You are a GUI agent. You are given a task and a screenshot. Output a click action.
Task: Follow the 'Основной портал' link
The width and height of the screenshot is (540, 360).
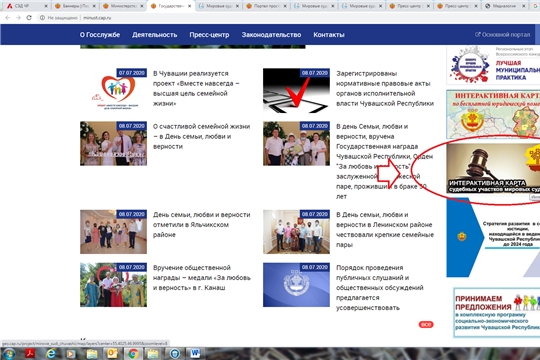click(x=502, y=34)
